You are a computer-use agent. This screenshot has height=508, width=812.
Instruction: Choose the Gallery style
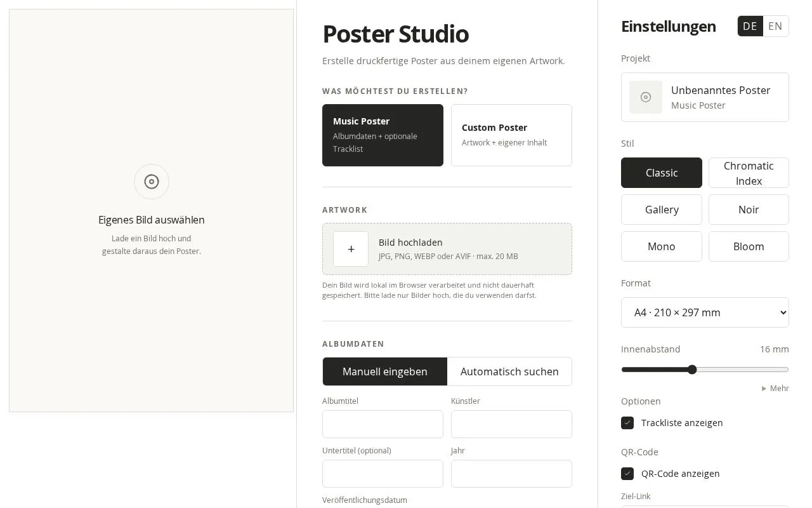tap(662, 210)
